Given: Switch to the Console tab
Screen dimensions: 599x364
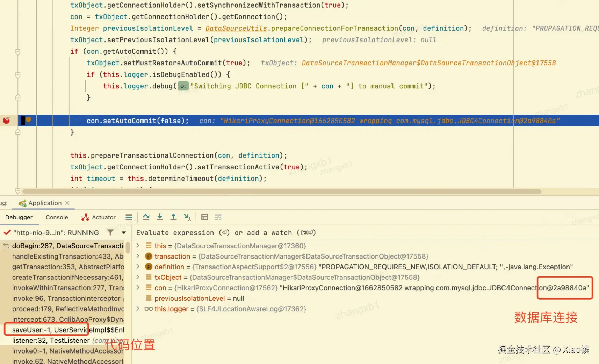Looking at the screenshot, I should click(57, 217).
